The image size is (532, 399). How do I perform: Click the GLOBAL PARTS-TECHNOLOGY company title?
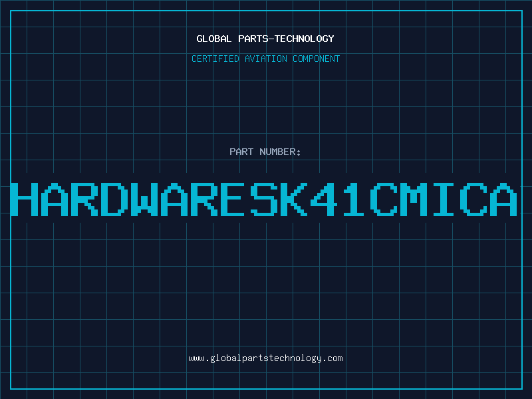click(x=265, y=39)
